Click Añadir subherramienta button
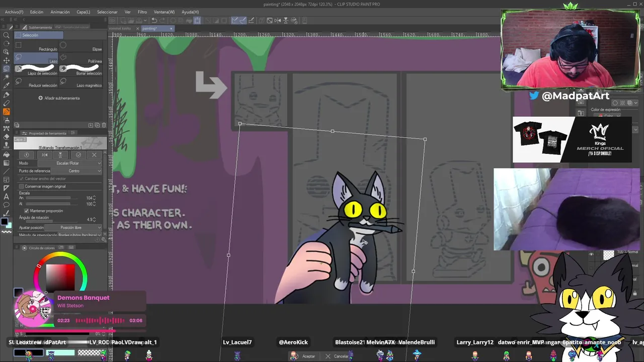Screen dimensions: 644x362 coord(59,98)
